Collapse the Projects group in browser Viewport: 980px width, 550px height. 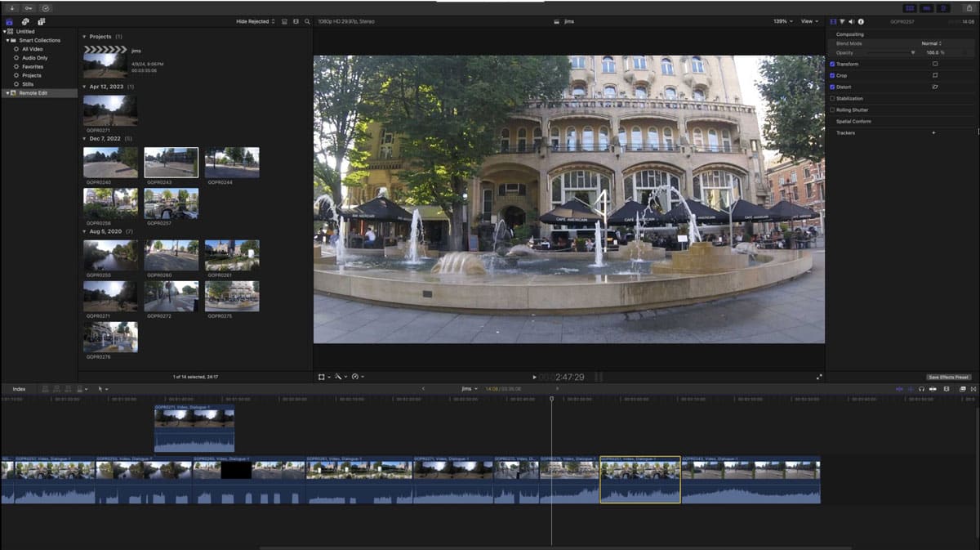click(x=85, y=37)
